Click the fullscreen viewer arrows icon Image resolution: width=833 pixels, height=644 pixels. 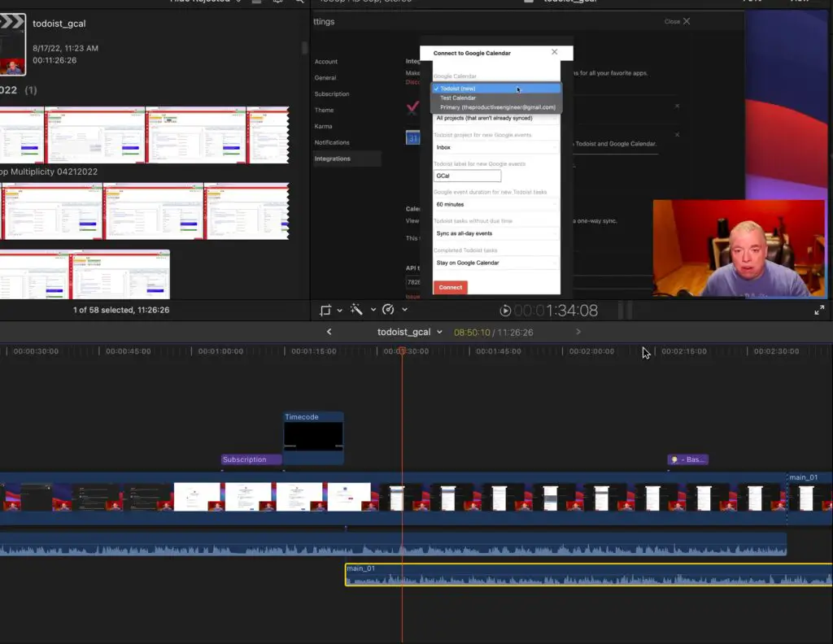pyautogui.click(x=819, y=310)
